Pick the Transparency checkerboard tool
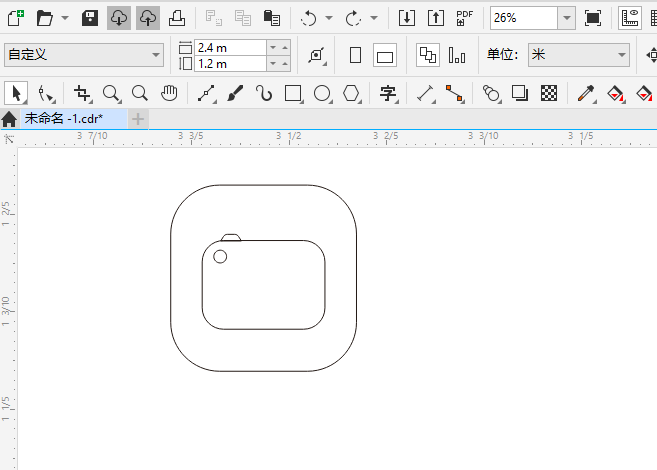Screen dimensions: 657x470 point(549,93)
